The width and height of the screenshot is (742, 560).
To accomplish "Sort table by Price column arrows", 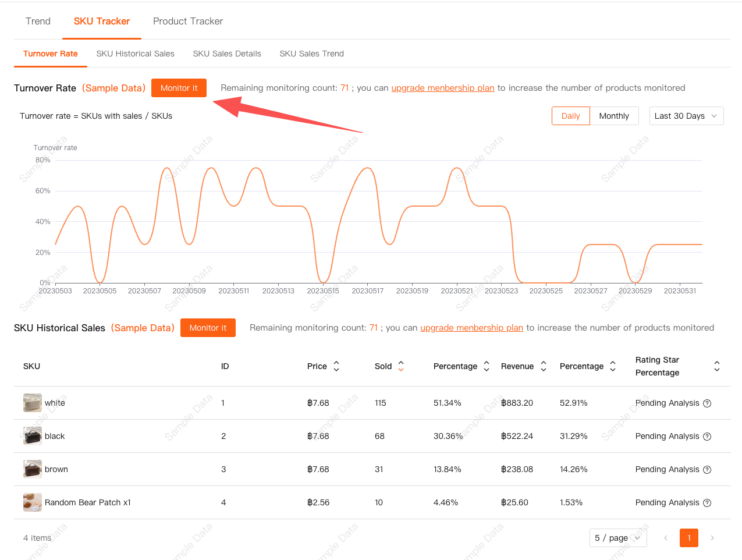I will point(336,366).
